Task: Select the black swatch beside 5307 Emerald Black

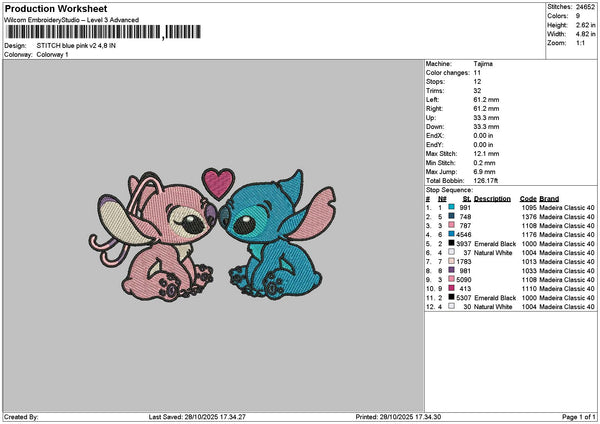Action: click(x=452, y=297)
